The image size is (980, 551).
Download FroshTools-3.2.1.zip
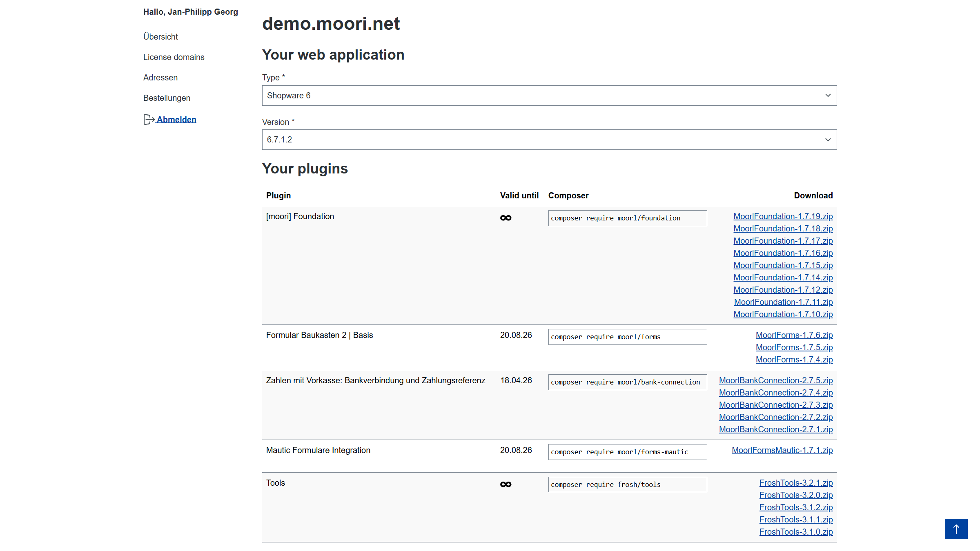[796, 483]
